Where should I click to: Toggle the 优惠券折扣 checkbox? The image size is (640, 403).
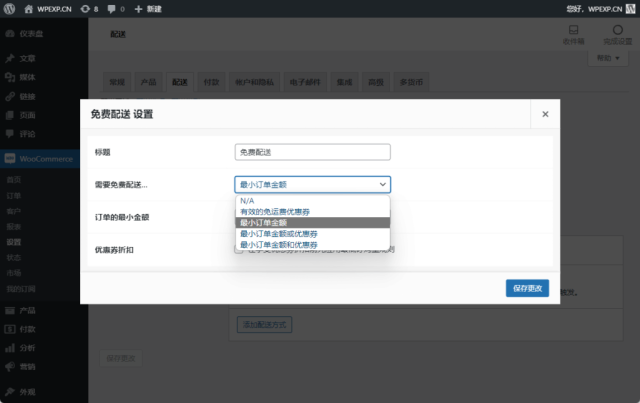point(239,250)
